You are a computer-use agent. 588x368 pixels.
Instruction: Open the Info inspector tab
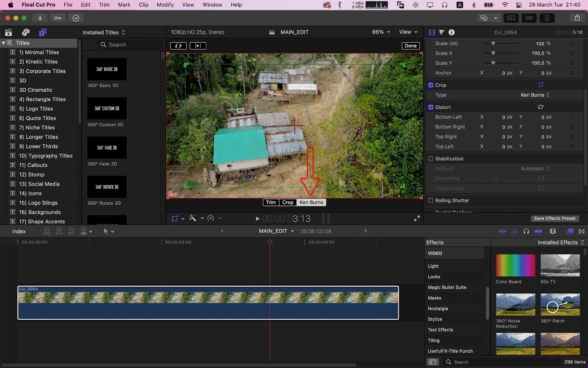click(452, 32)
